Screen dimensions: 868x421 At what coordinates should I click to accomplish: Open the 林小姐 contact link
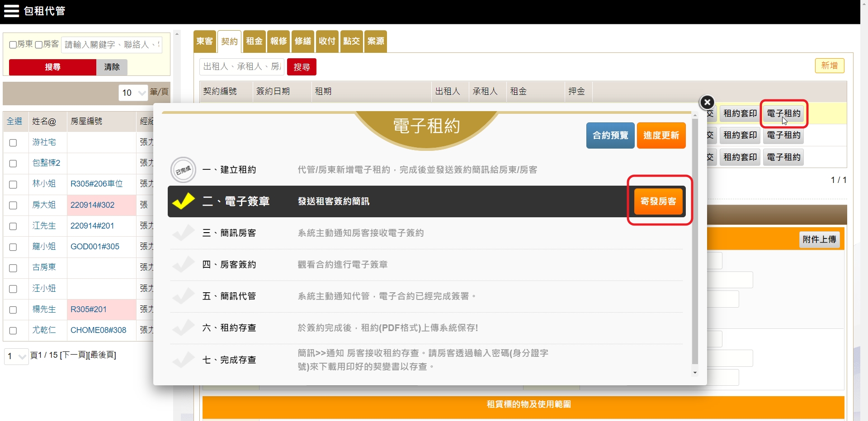click(44, 184)
